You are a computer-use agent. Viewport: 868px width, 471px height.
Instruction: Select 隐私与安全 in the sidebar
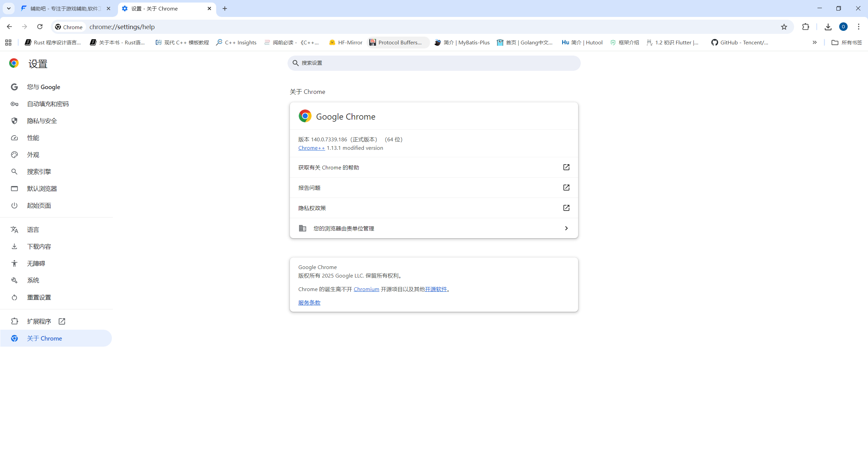point(42,121)
